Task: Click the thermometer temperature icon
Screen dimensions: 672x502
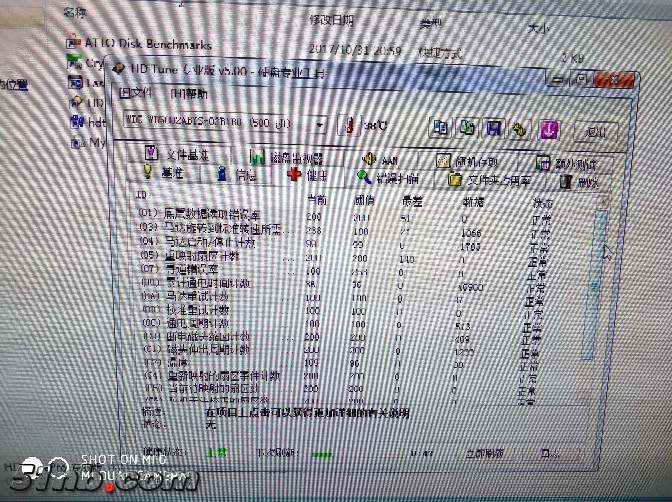Action: (x=349, y=126)
